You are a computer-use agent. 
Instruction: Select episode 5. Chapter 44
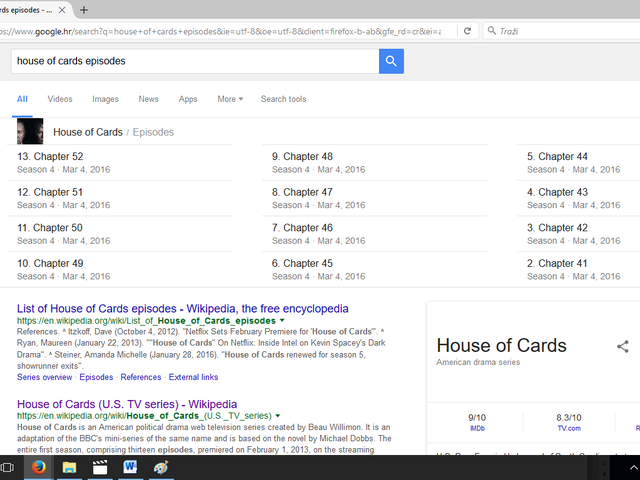tap(579, 162)
